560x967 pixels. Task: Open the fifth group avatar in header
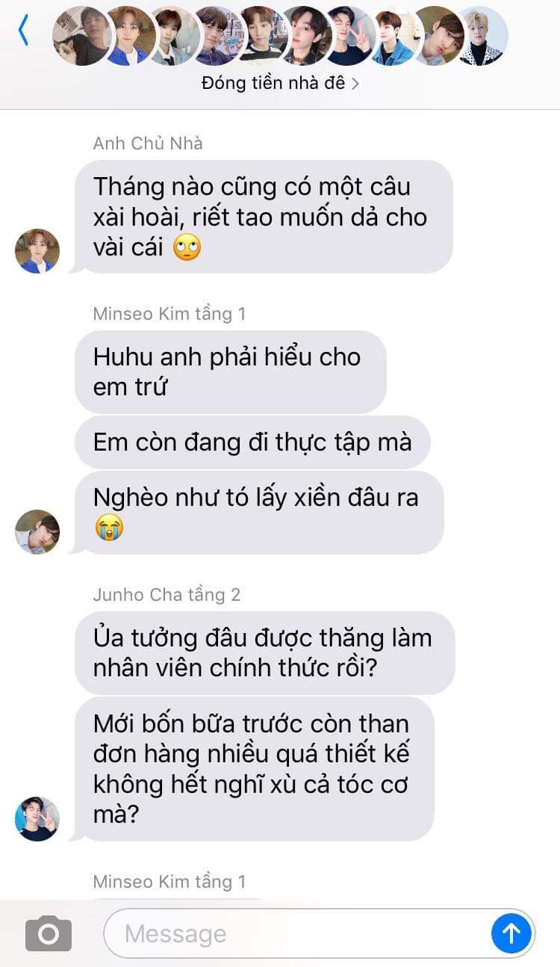(x=262, y=36)
